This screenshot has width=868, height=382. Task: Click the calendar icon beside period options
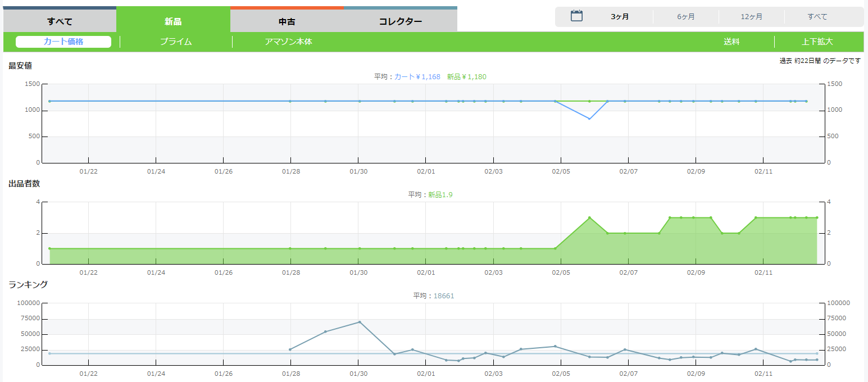(x=576, y=16)
